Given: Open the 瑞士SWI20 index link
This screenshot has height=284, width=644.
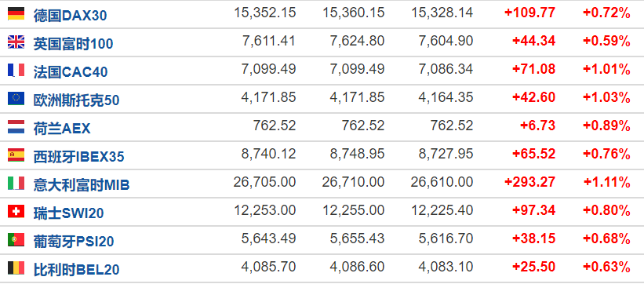Looking at the screenshot, I should pyautogui.click(x=68, y=213).
